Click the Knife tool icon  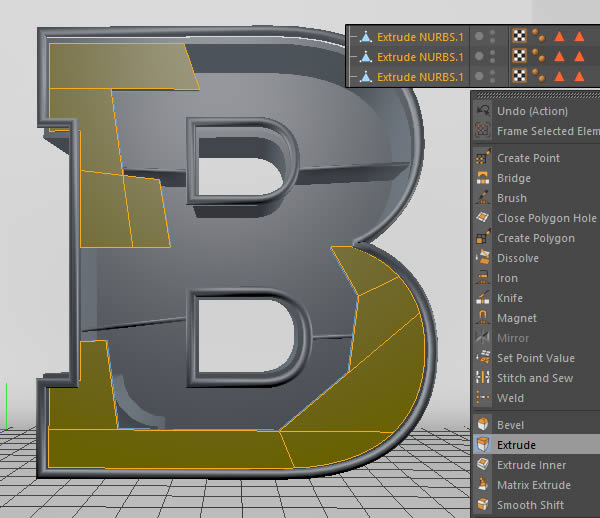pyautogui.click(x=483, y=298)
